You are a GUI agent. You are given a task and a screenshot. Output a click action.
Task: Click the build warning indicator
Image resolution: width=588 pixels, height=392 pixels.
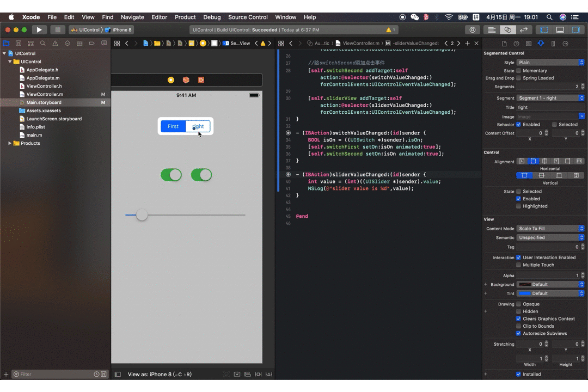click(390, 29)
